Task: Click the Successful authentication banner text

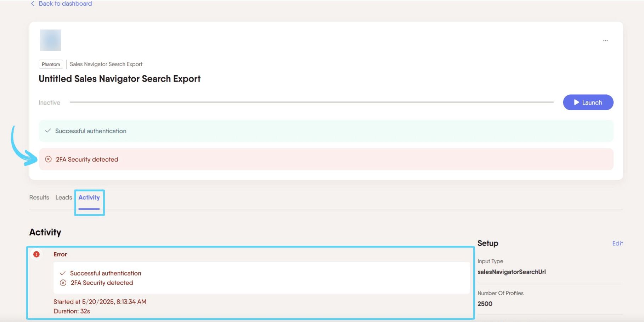Action: [91, 131]
